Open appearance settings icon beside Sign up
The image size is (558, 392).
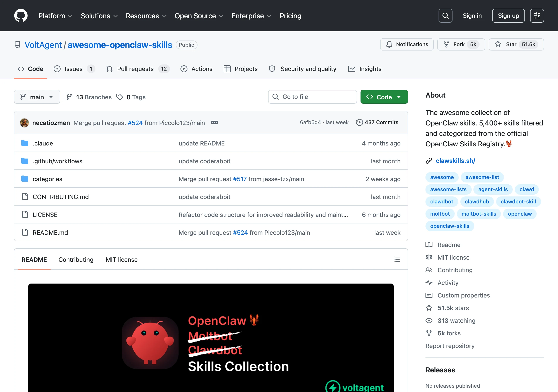coord(537,16)
